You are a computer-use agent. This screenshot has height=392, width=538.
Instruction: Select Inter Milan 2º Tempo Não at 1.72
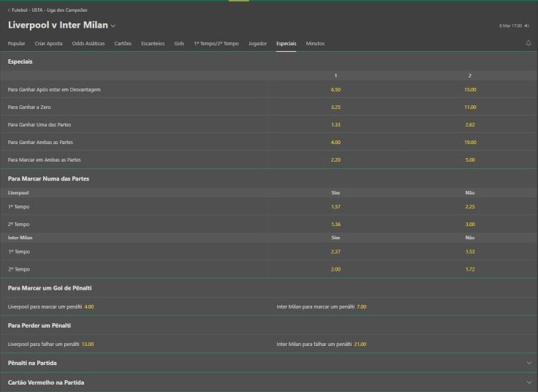[x=470, y=269]
